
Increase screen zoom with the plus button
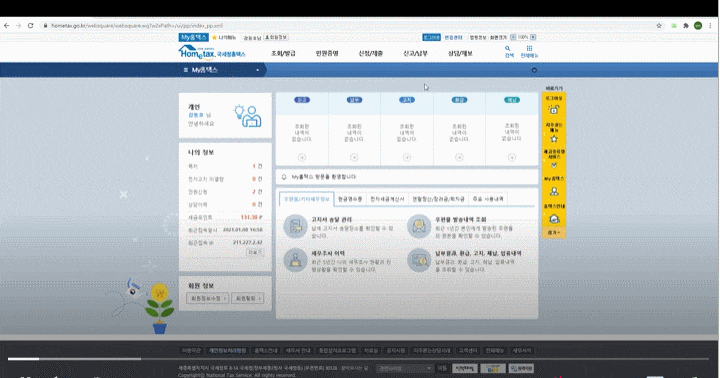(x=533, y=37)
